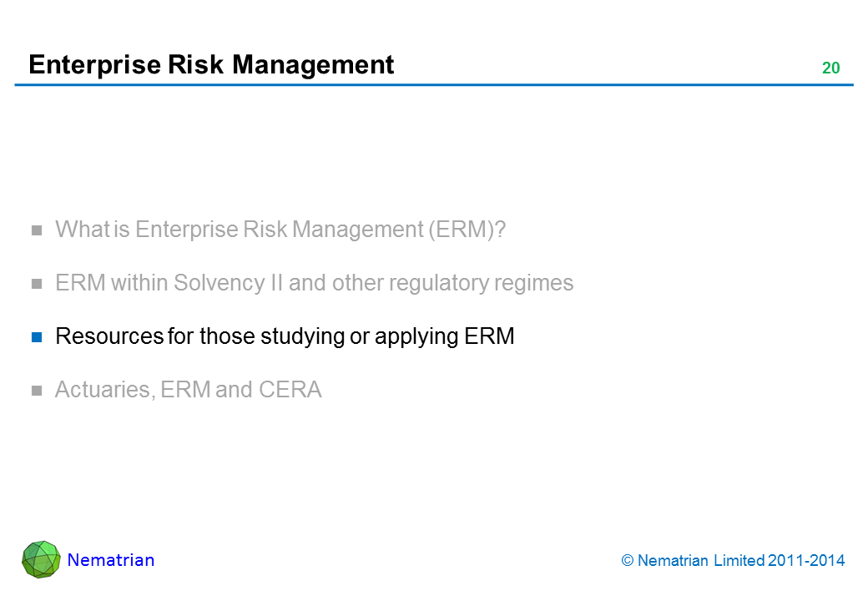
Task: Click the green Nematrian polyhedron logo
Action: click(41, 559)
